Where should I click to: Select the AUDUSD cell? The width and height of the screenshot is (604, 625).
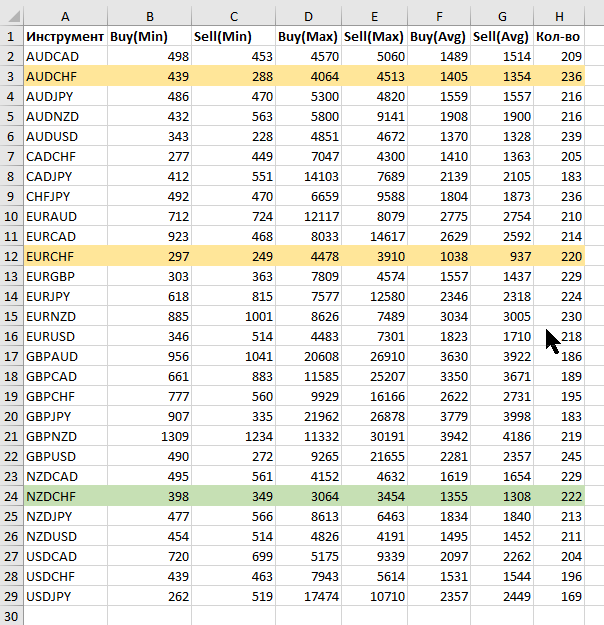65,136
